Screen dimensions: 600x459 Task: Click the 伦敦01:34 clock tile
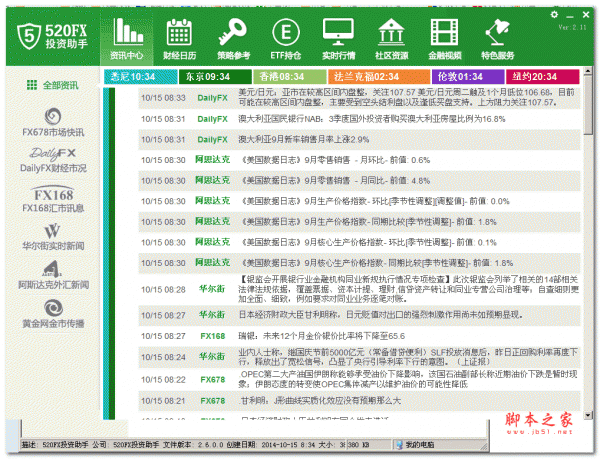[468, 76]
